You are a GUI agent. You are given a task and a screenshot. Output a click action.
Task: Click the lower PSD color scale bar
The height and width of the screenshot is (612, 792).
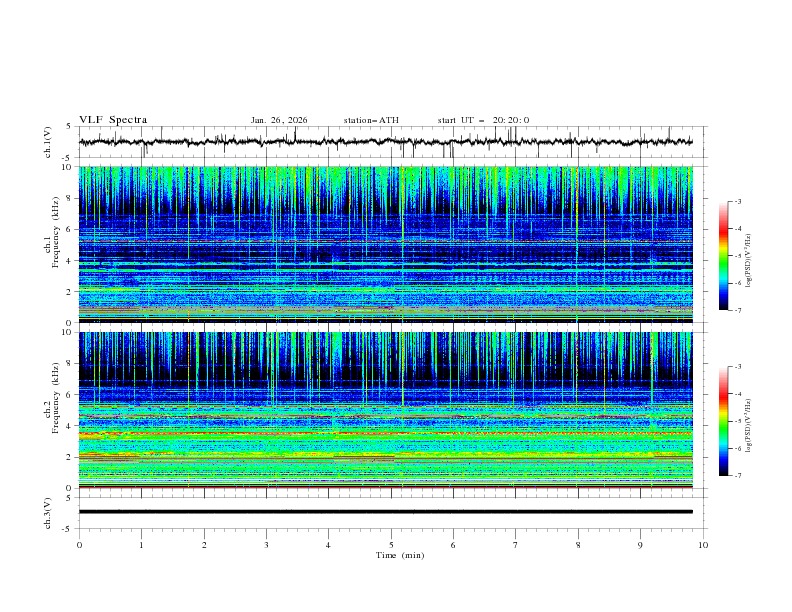[724, 421]
